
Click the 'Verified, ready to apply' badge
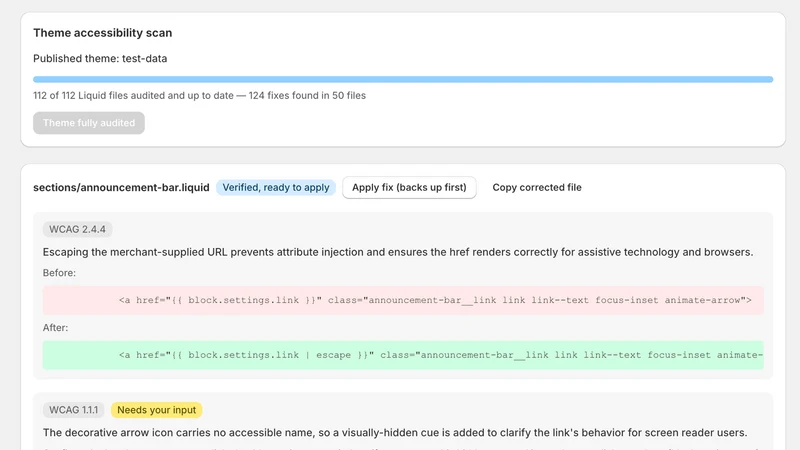(x=276, y=187)
